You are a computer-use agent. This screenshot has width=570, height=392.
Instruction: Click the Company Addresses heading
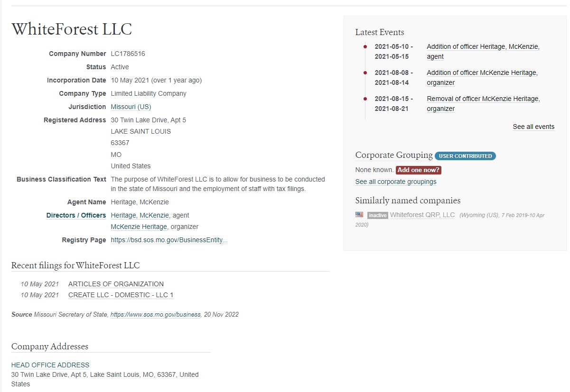pos(50,346)
